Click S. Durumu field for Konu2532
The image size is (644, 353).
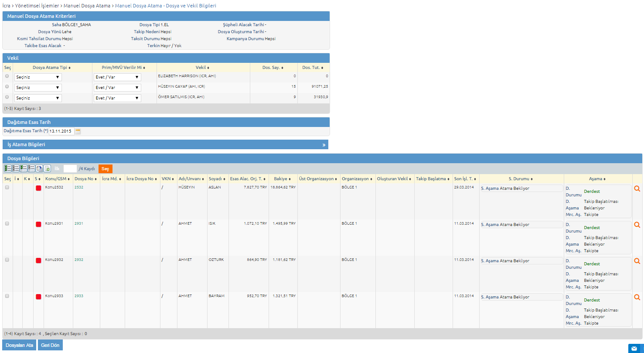[x=521, y=188]
